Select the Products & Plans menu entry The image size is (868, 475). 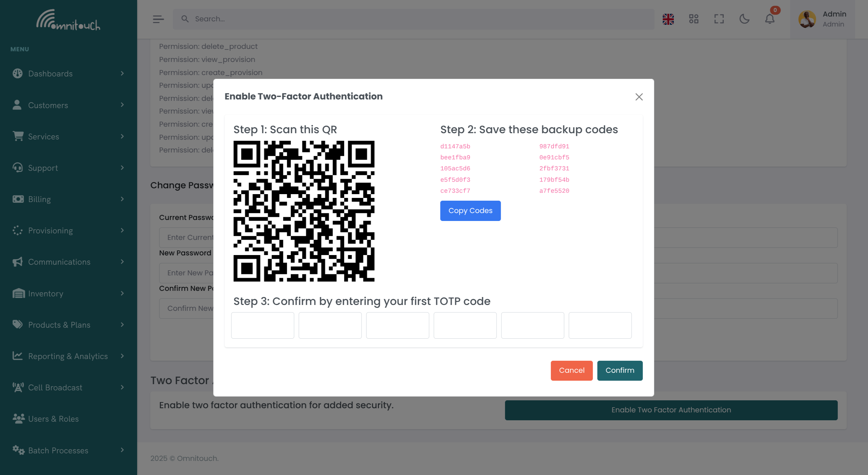tap(59, 325)
